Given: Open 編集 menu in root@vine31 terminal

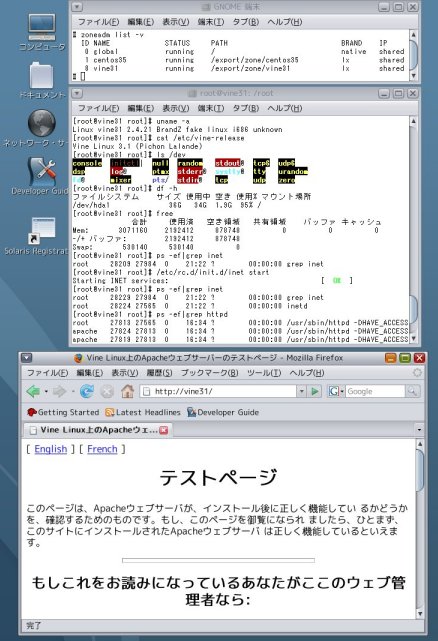Looking at the screenshot, I should click(x=140, y=108).
